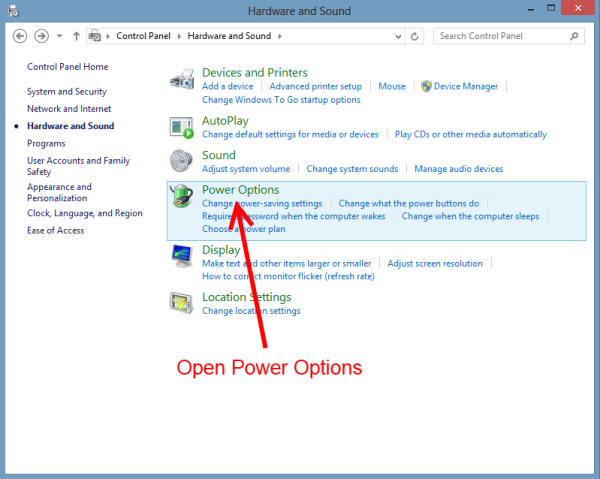Maximize the Hardware and Sound window

pos(551,8)
